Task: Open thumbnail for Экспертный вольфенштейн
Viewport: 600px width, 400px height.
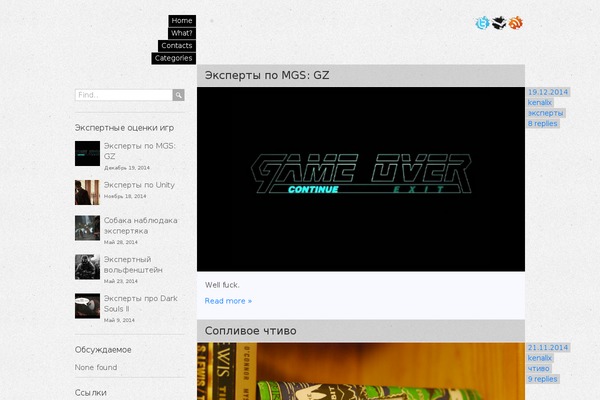Action: (87, 267)
